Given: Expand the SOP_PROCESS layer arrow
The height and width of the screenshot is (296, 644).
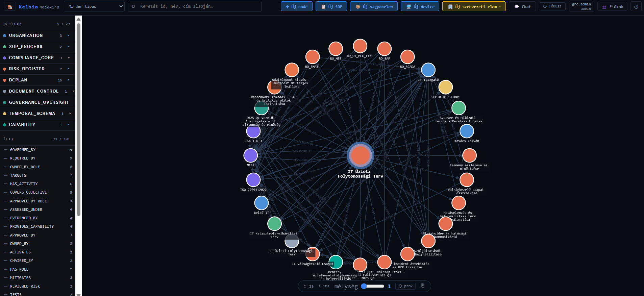Looking at the screenshot, I should point(69,47).
